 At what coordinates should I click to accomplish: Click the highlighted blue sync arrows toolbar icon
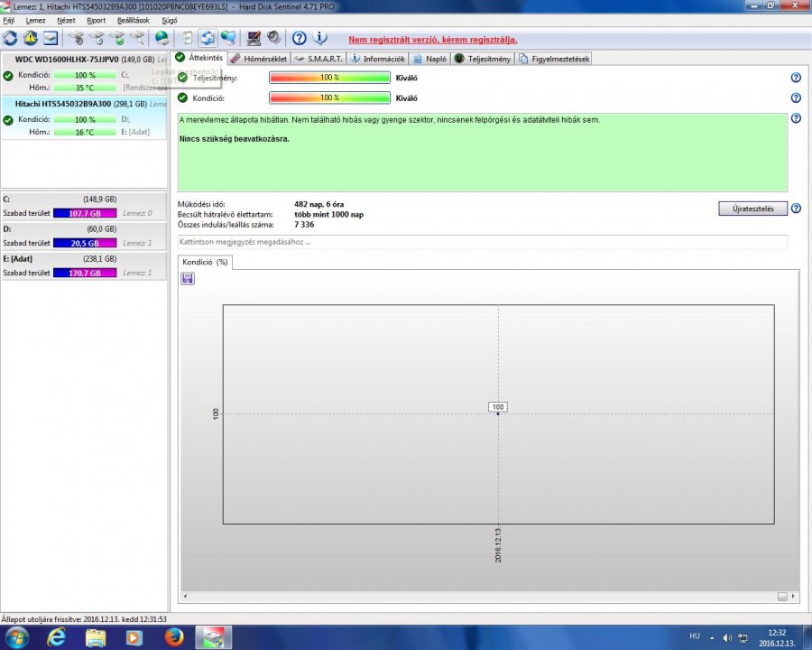coord(208,38)
